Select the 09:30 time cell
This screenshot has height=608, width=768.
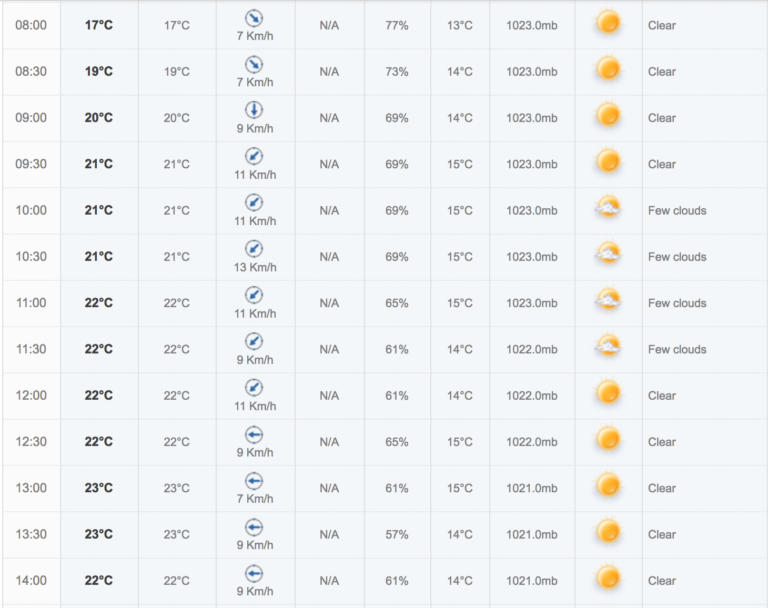point(31,164)
